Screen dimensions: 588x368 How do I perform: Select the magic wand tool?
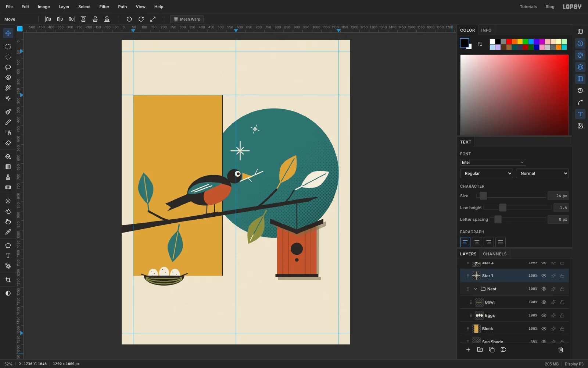click(x=8, y=88)
